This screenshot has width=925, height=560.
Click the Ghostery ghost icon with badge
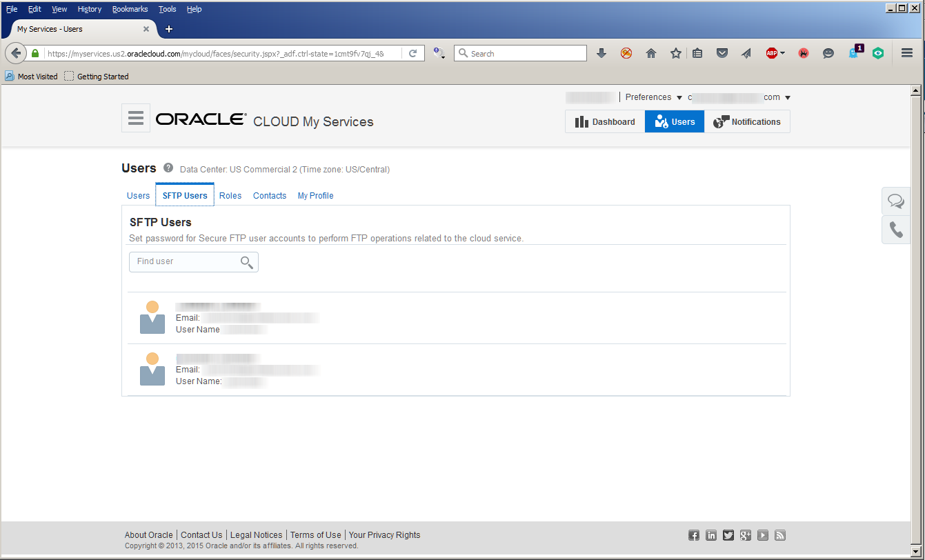click(x=855, y=52)
